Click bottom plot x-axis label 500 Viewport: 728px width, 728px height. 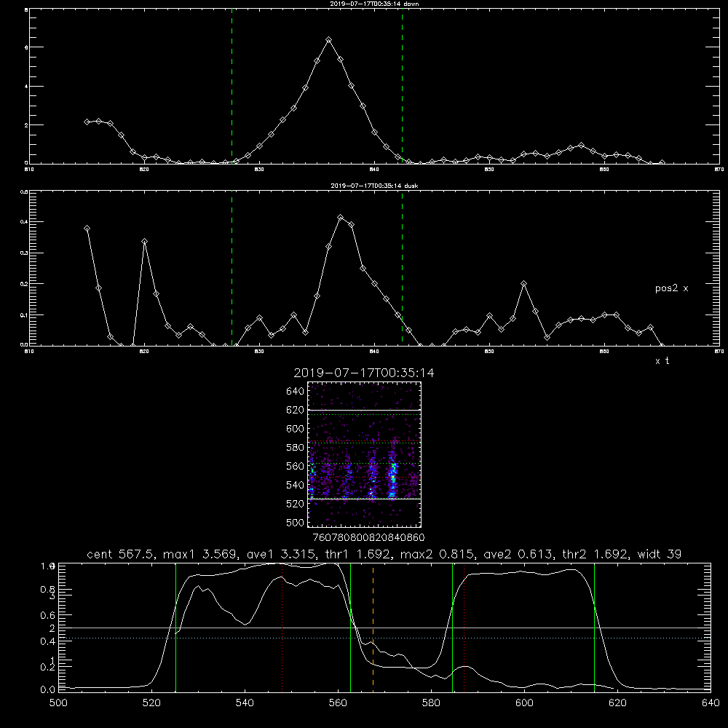[58, 703]
